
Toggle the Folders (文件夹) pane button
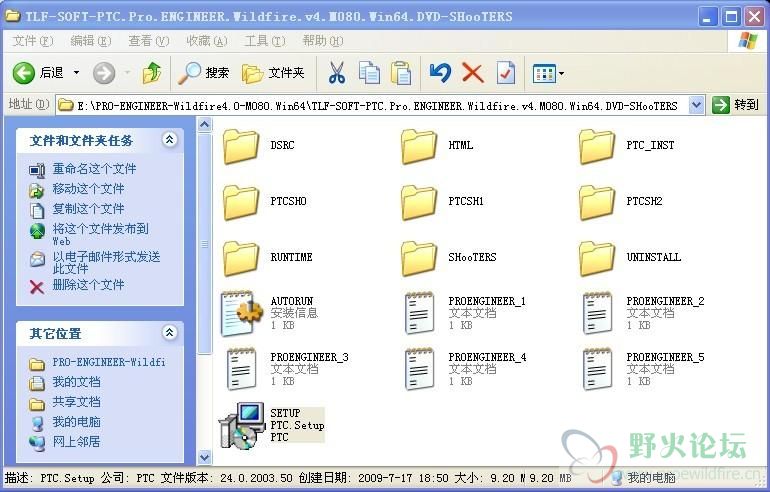(x=273, y=73)
